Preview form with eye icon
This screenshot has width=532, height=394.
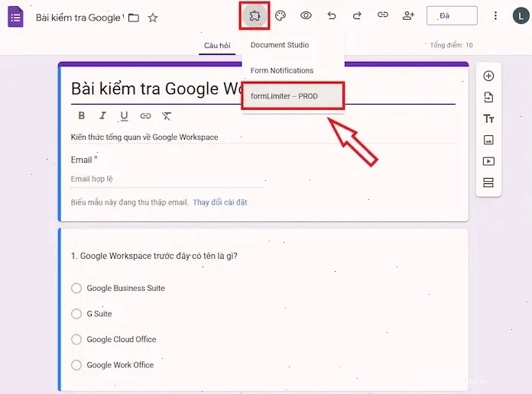pos(306,15)
